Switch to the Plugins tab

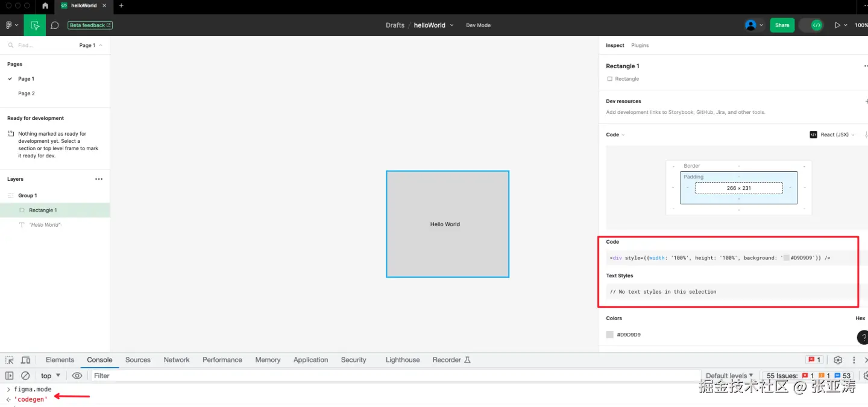(x=640, y=45)
